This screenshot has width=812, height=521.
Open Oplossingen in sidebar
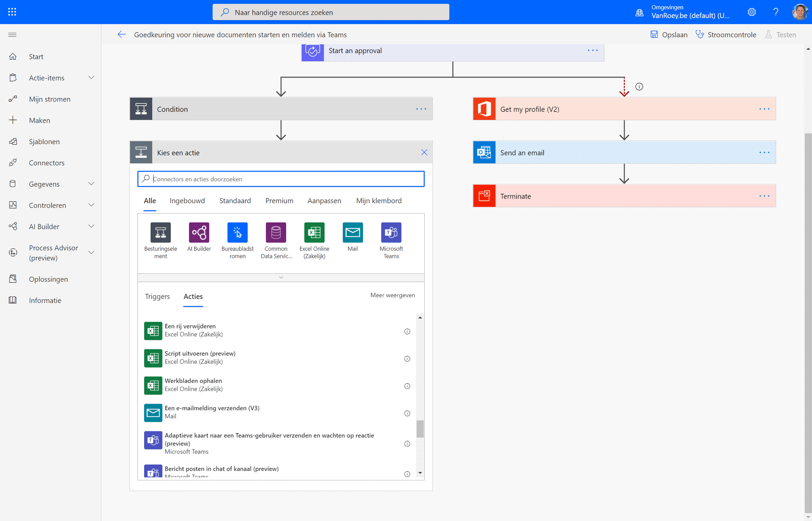point(48,279)
